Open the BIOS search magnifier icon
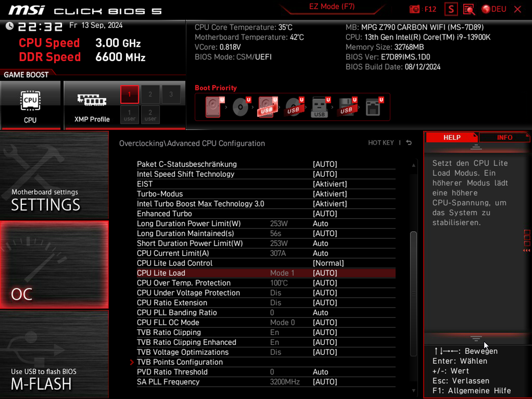The height and width of the screenshot is (399, 532). point(469,9)
